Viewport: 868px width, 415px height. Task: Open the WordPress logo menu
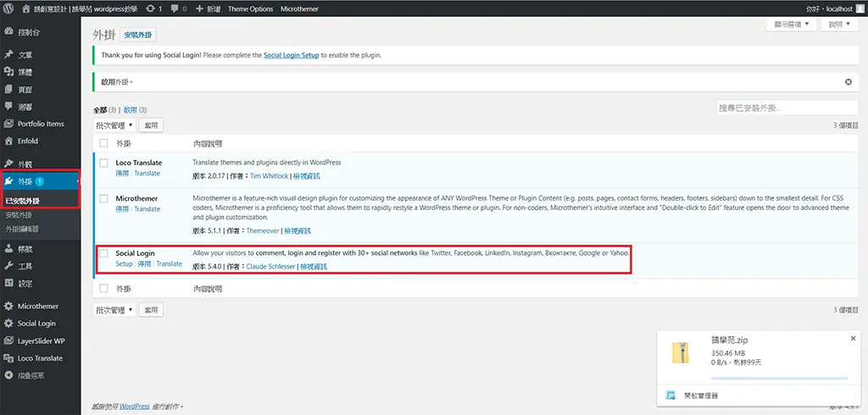tap(8, 8)
